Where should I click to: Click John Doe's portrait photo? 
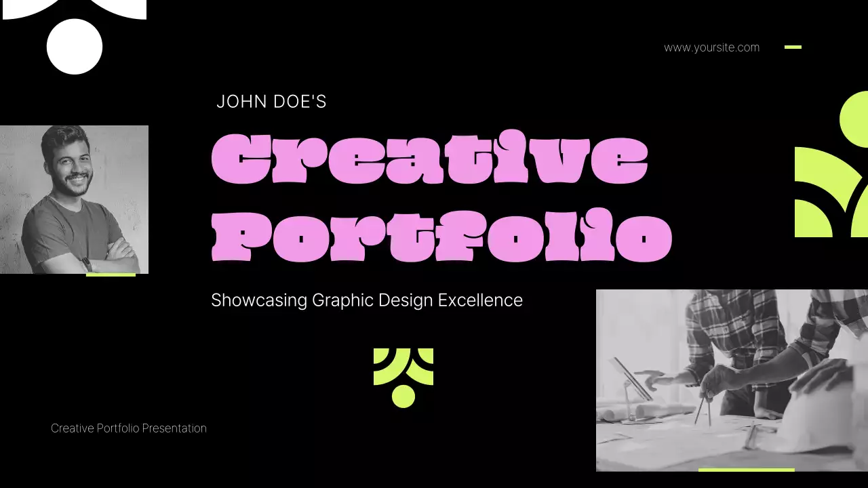(75, 199)
